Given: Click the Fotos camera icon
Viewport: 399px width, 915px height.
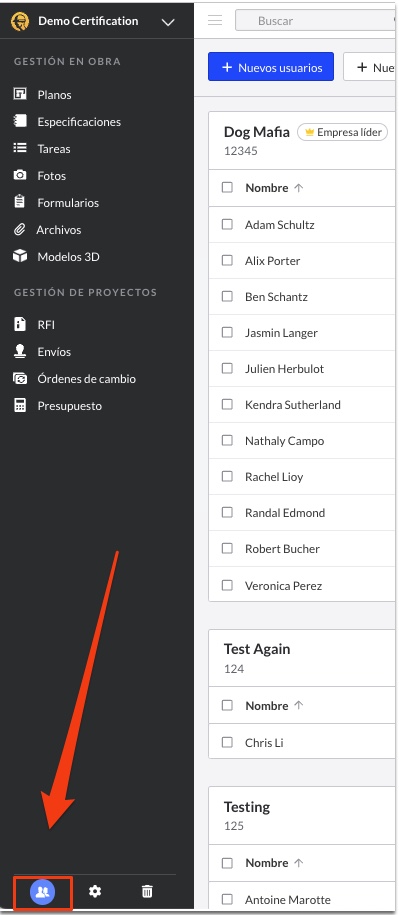Looking at the screenshot, I should coord(20,175).
